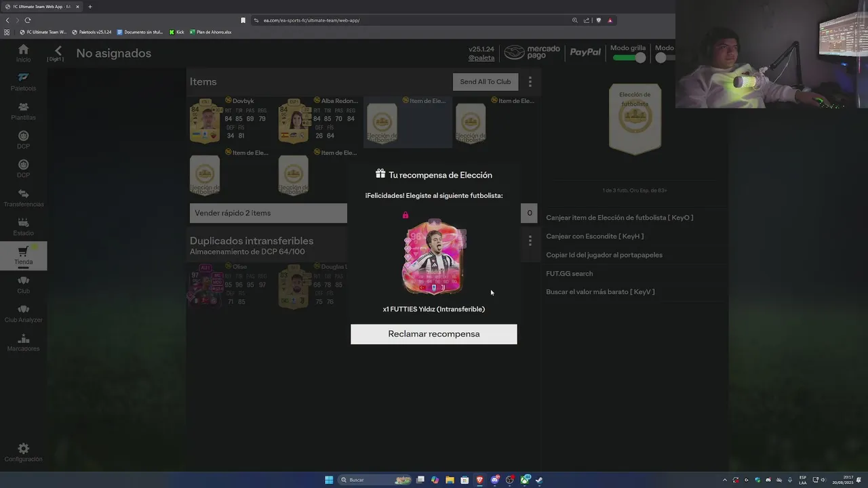Open Club Analyzer in sidebar

tap(23, 314)
